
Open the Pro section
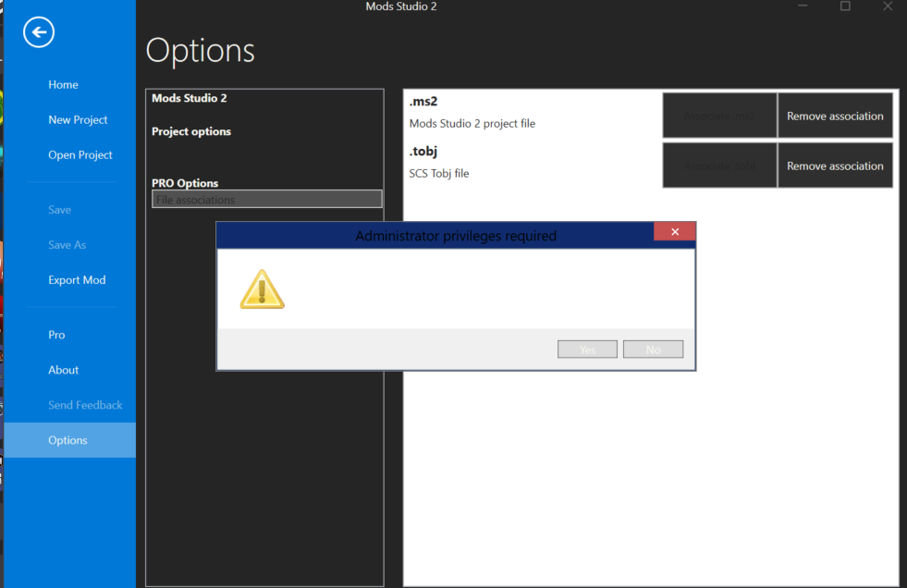point(56,334)
